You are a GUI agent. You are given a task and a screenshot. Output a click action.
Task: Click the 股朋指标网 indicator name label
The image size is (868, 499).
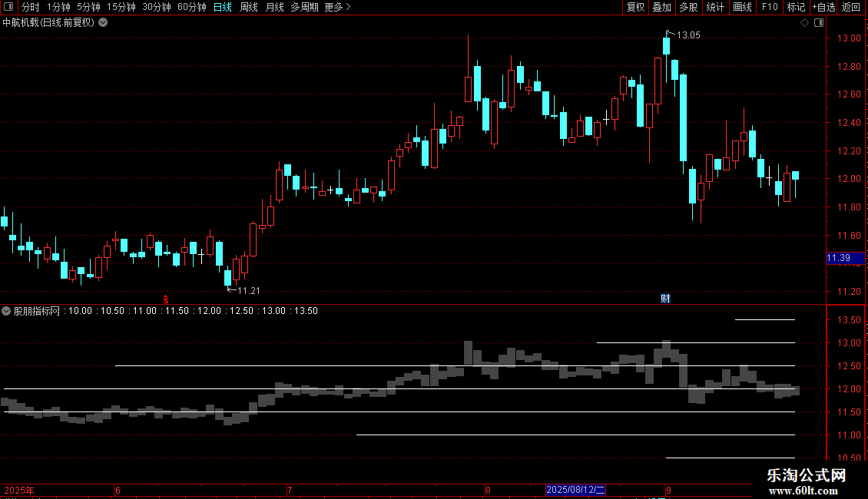(37, 311)
